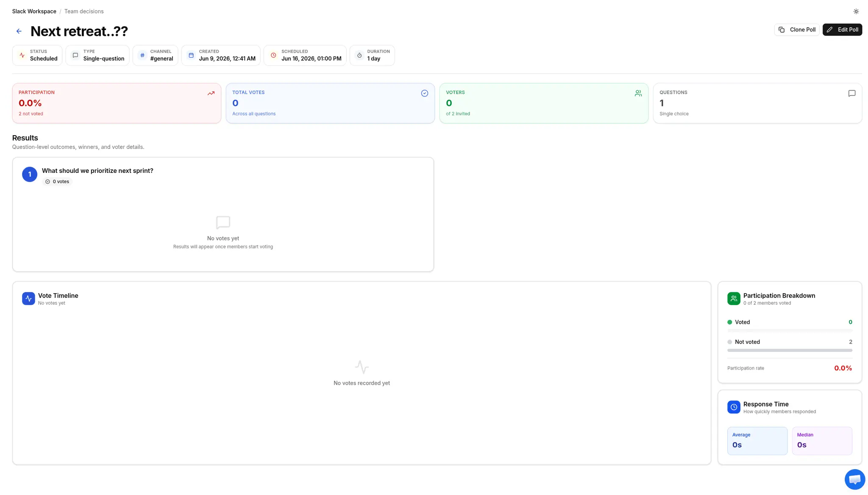868x495 pixels.
Task: Click the Participation trending-up icon
Action: pos(211,93)
